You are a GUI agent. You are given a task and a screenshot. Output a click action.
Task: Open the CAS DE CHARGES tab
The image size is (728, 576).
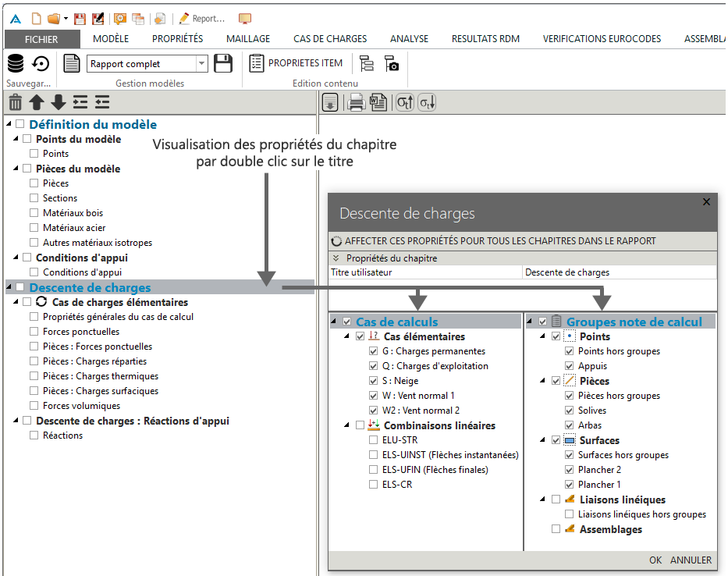[330, 39]
